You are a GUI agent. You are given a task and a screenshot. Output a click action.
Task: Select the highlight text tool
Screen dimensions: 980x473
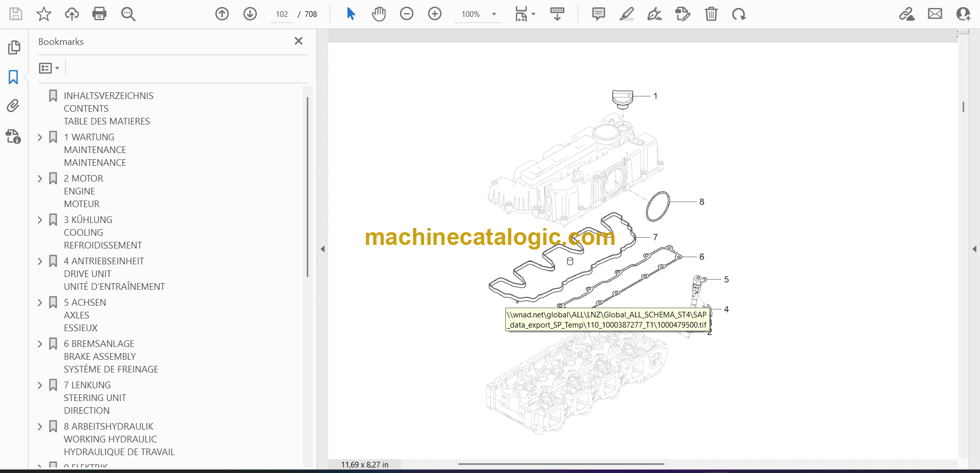click(626, 14)
